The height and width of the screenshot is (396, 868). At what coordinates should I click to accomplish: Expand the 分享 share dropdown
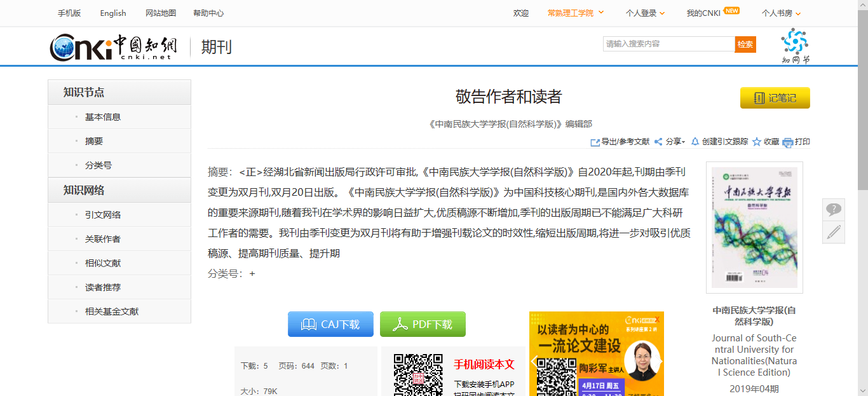[670, 142]
